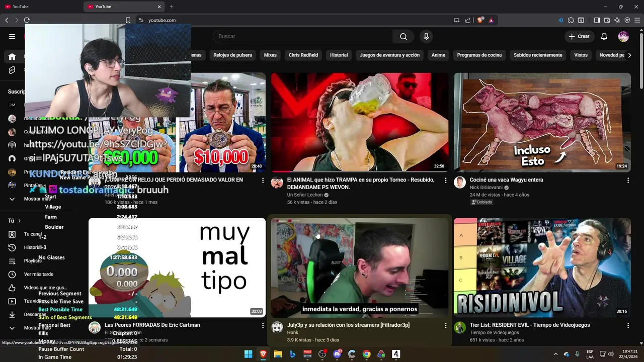Open the browser main menu icon
Image resolution: width=644 pixels, height=362 pixels.
(x=637, y=20)
